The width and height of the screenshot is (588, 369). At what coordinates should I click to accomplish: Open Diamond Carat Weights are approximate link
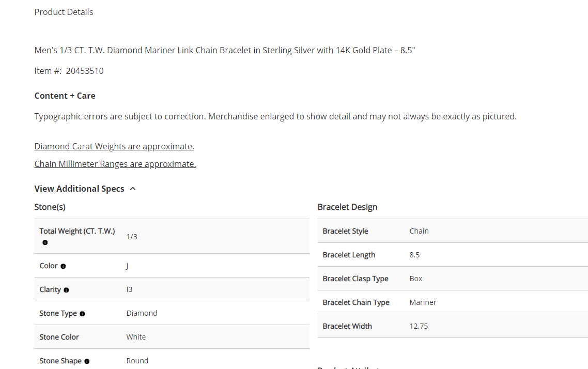(114, 146)
